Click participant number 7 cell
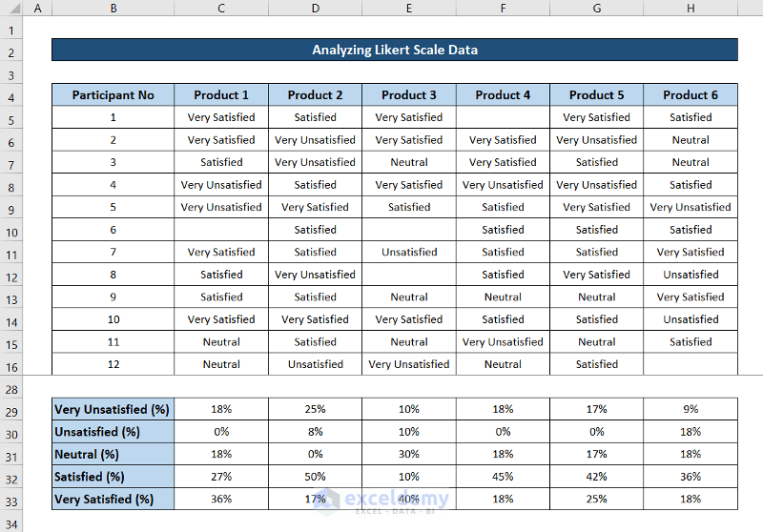The height and width of the screenshot is (532, 763). [113, 253]
